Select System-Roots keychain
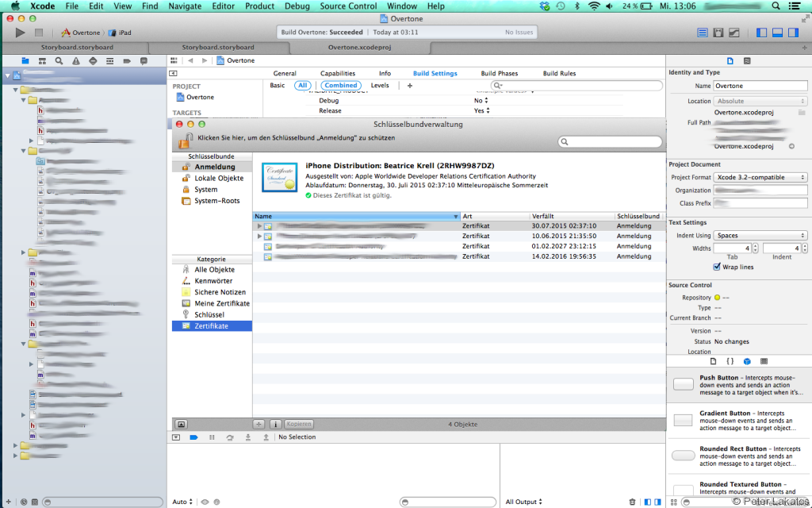This screenshot has width=812, height=508. point(212,201)
